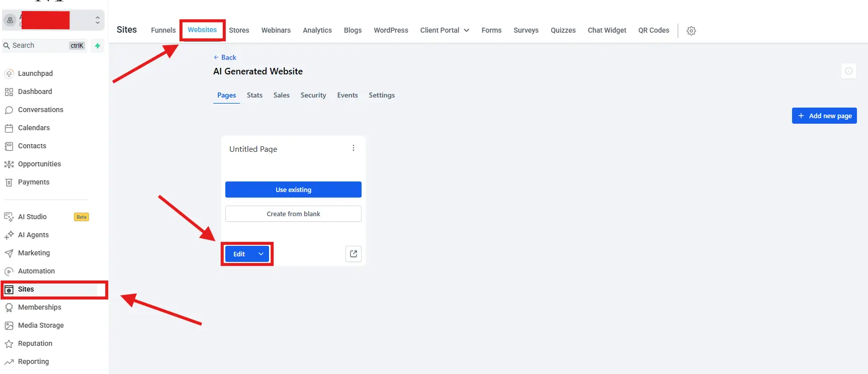Select the Pages sub-tab

226,95
